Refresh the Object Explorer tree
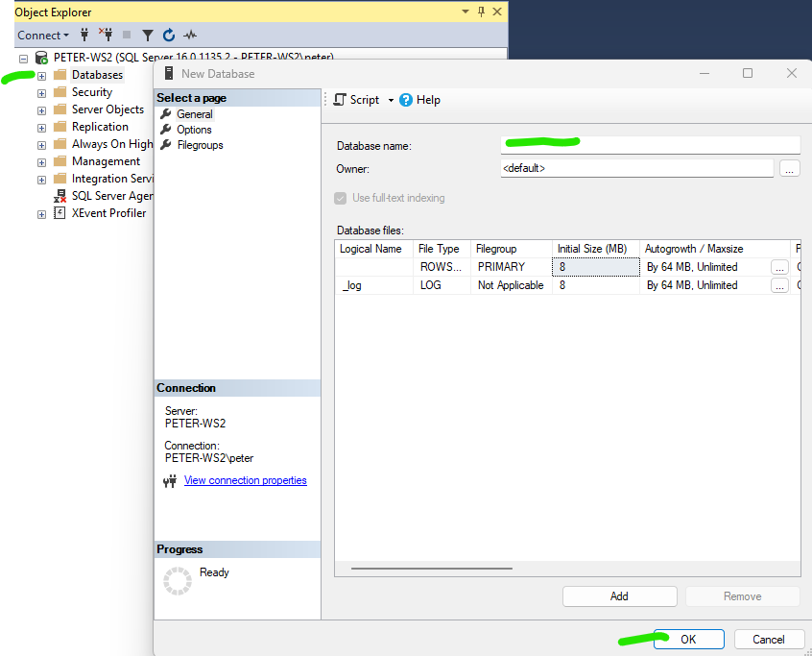 click(169, 35)
